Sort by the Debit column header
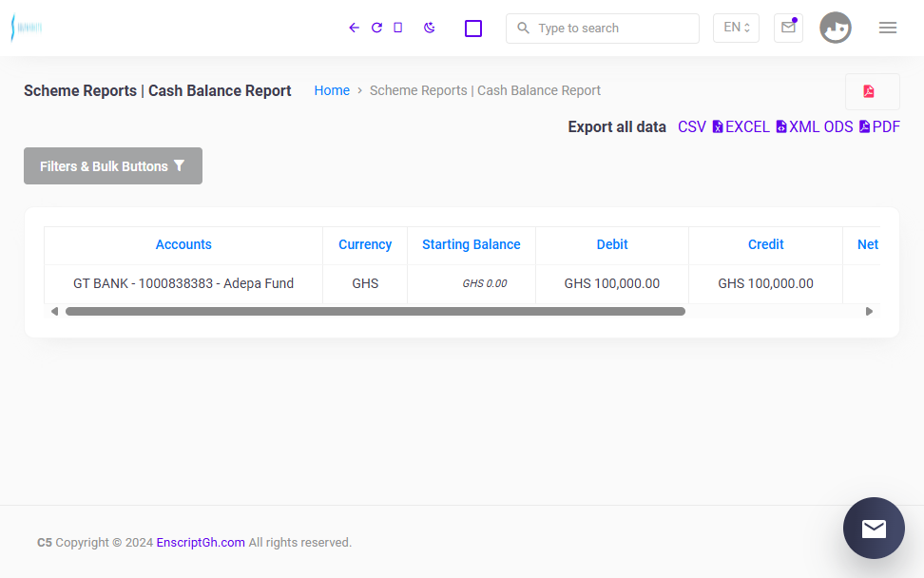 [612, 244]
